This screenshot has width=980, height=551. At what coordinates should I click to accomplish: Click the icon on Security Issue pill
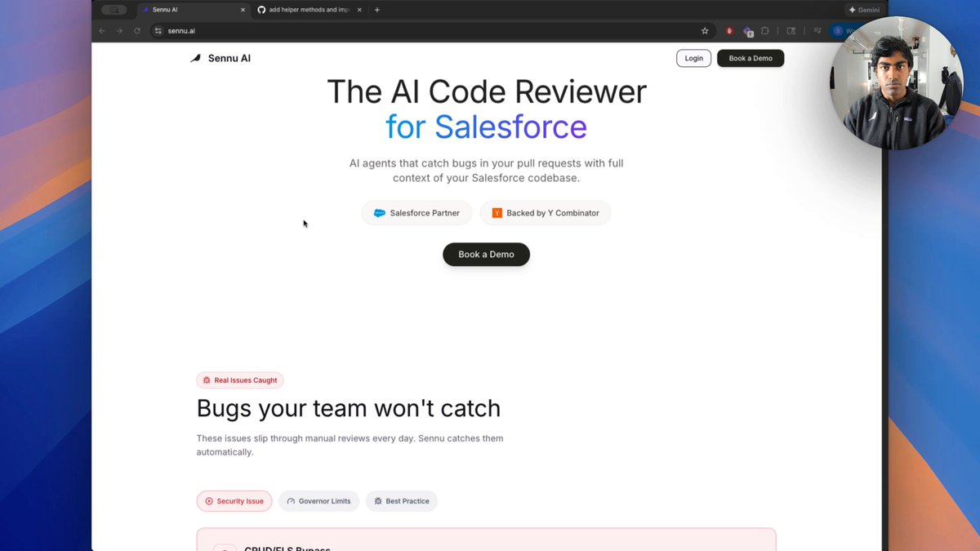(x=209, y=501)
